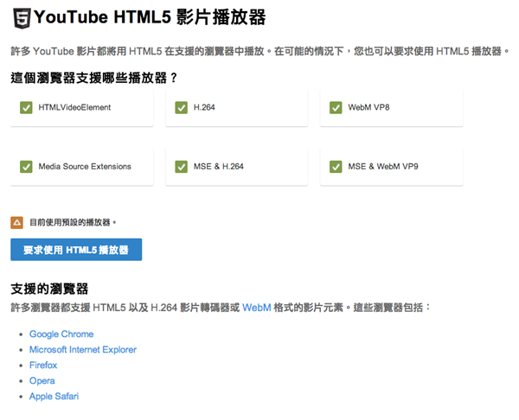
Task: Toggle the MSE & WebM VP9 checkbox
Action: [x=336, y=166]
